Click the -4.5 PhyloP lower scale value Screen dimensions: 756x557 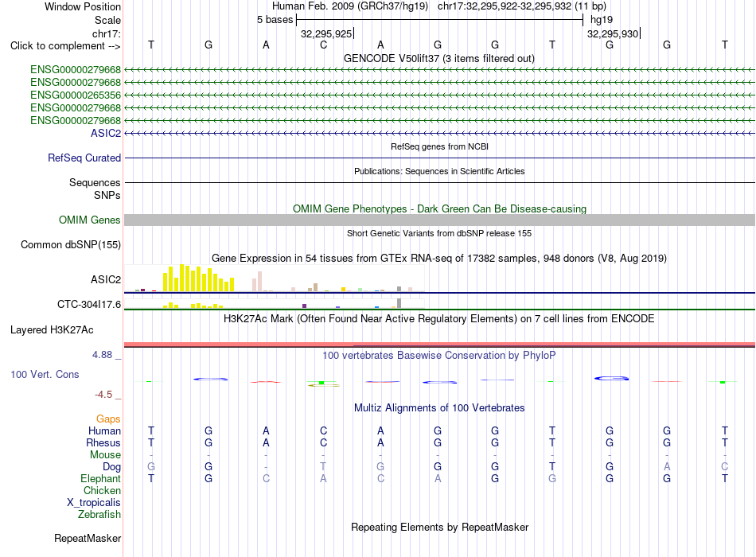point(103,395)
